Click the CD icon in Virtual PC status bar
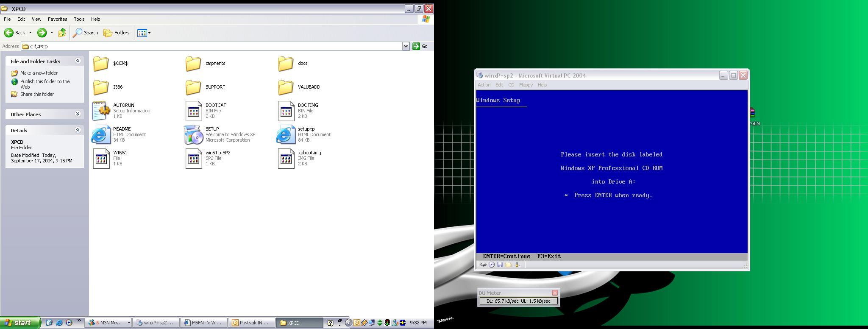 491,265
